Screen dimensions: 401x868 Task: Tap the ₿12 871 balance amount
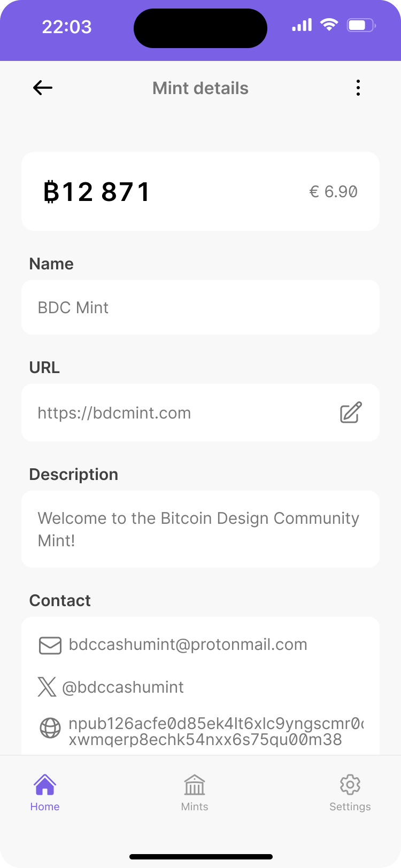(97, 192)
